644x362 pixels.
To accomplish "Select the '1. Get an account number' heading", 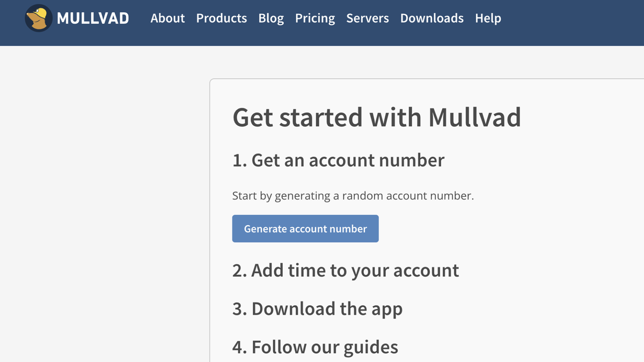I will [x=338, y=160].
